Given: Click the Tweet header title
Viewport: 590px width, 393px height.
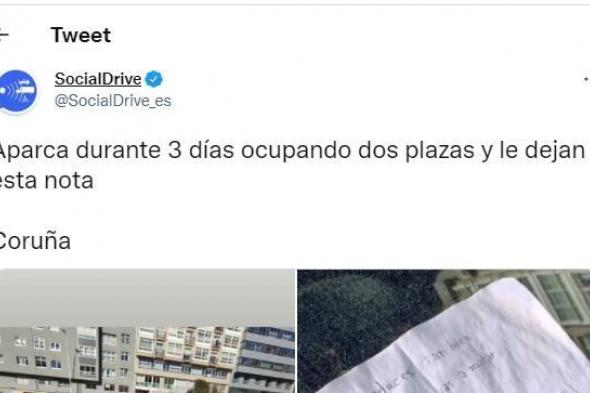Looking at the screenshot, I should [81, 35].
